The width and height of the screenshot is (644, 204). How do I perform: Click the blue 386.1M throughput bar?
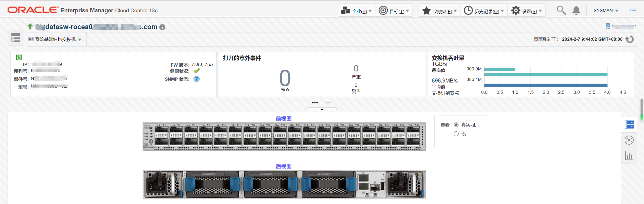pos(546,85)
